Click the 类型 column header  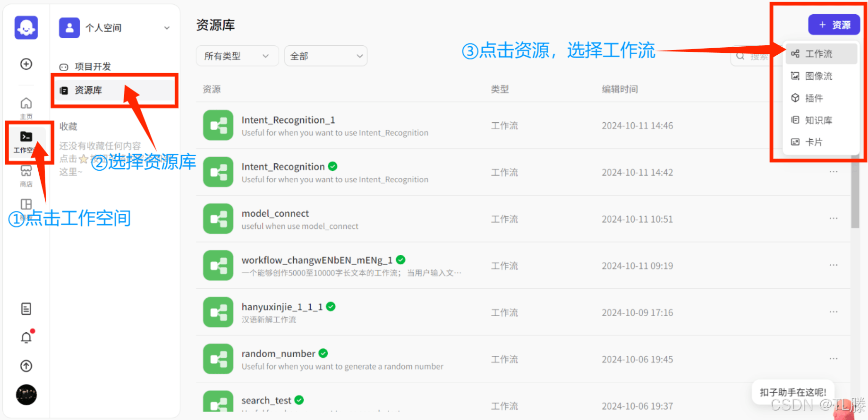click(x=500, y=89)
